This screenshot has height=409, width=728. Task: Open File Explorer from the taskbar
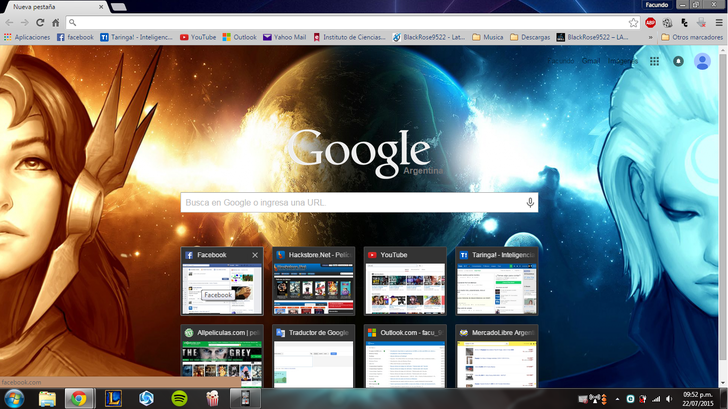click(x=47, y=399)
